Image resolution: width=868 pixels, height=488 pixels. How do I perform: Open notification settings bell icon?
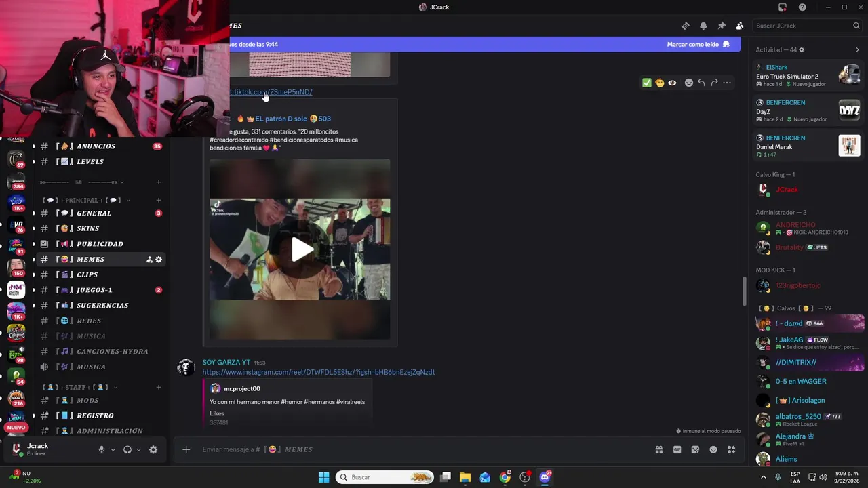pyautogui.click(x=703, y=26)
